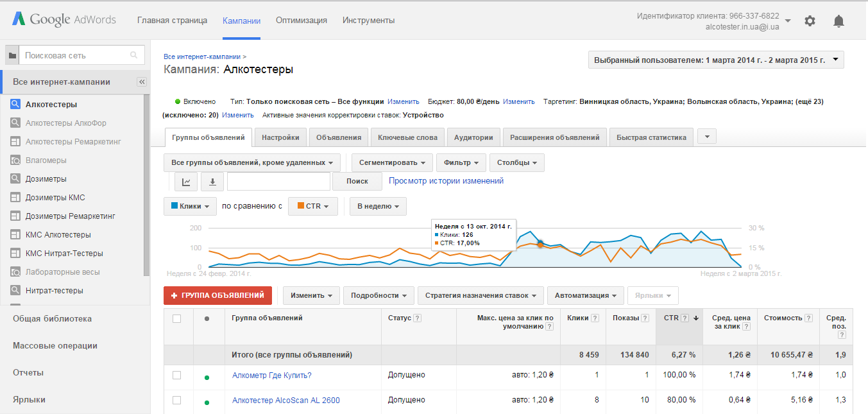Viewport: 868px width, 414px height.
Task: Collapse the sidebar with the double-chevron button
Action: tap(142, 82)
